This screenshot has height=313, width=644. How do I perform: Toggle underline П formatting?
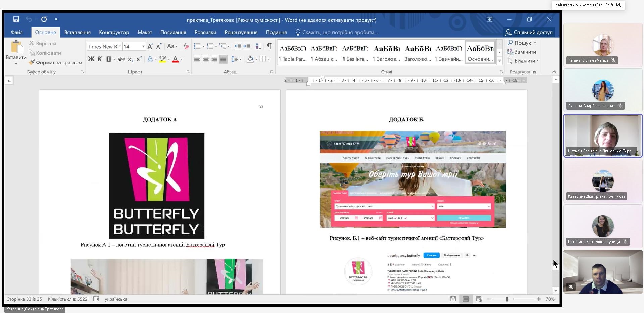pyautogui.click(x=108, y=59)
